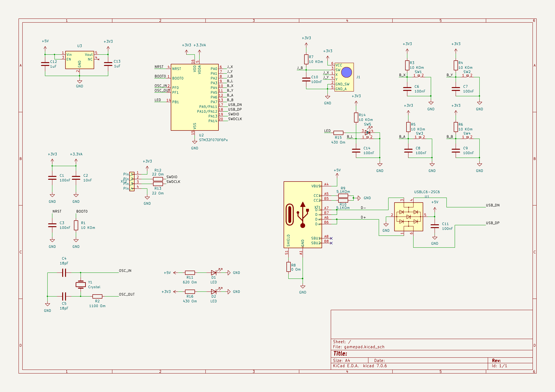Click resistor R11 620 Om symbol
Viewport: 555px width, 392px height.
pos(190,273)
